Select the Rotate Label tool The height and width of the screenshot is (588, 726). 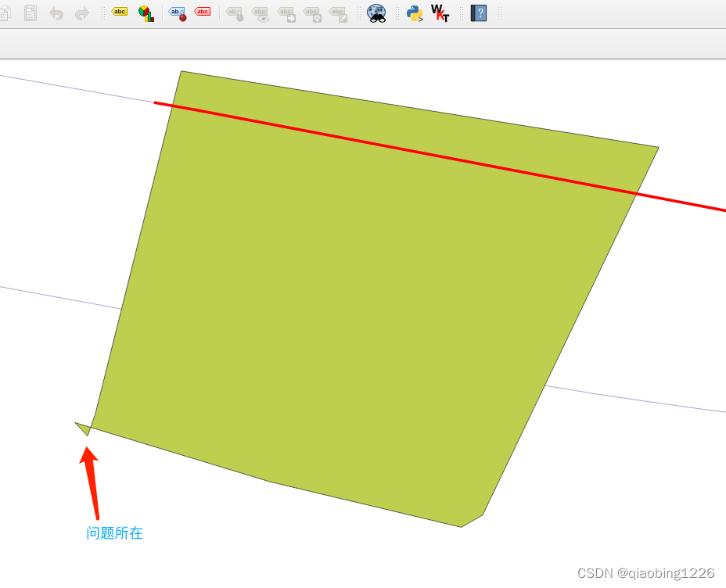(x=311, y=13)
